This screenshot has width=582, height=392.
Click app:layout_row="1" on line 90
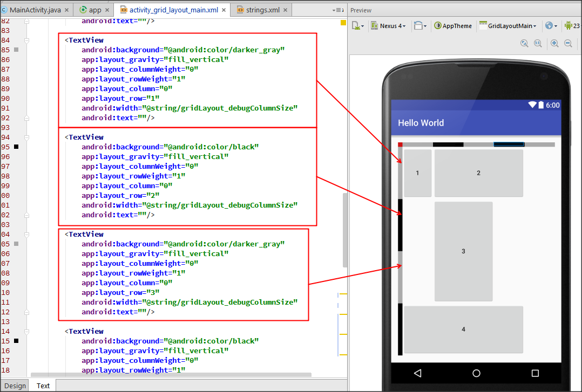[120, 98]
